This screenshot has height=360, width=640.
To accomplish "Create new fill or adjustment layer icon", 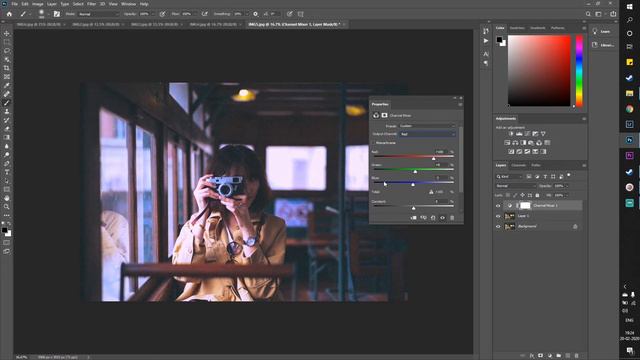I will [549, 356].
